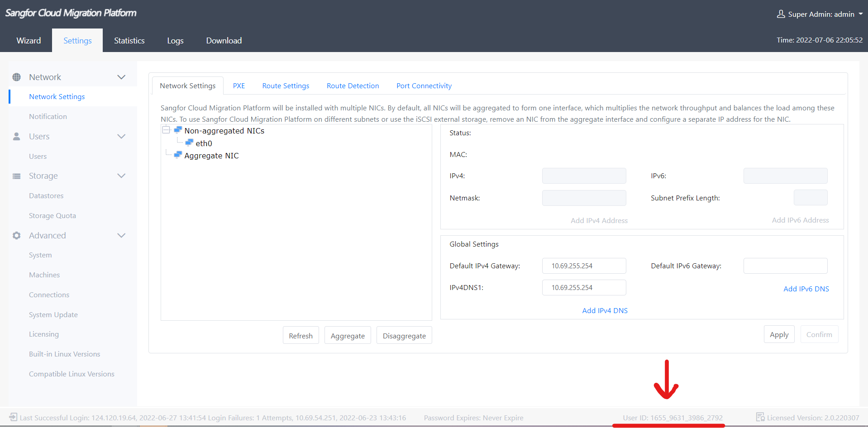This screenshot has width=868, height=428.
Task: Open the Super Admin account dropdown arrow
Action: point(861,14)
